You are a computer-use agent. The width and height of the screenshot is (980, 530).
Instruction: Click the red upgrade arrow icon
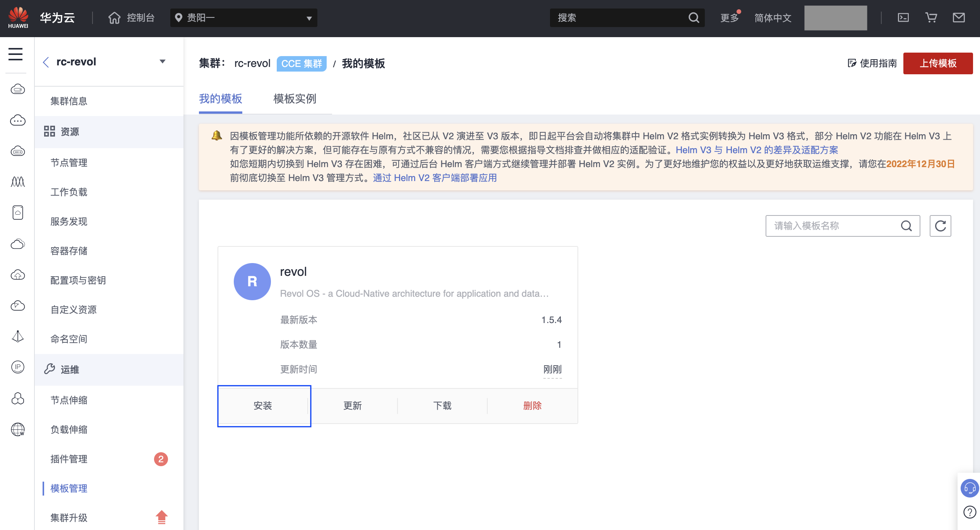click(161, 517)
